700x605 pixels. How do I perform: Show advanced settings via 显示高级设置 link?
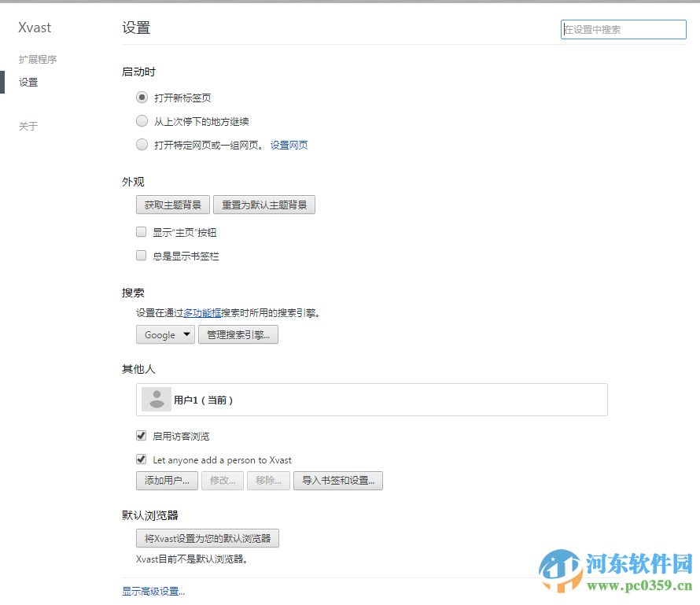pos(153,591)
